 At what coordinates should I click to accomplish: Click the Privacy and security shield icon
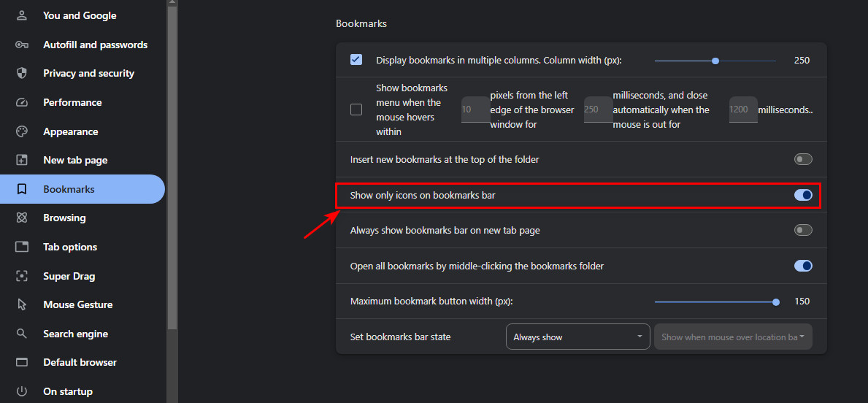click(22, 74)
